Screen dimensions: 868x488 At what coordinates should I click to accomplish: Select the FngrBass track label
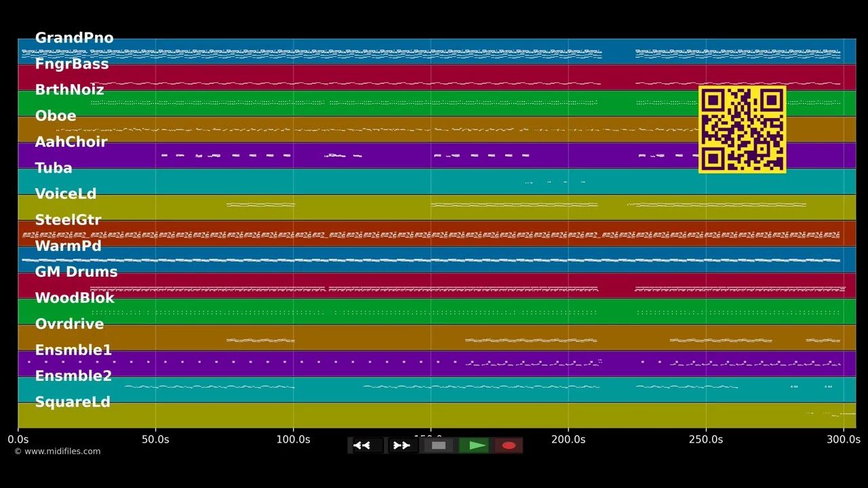[71, 64]
